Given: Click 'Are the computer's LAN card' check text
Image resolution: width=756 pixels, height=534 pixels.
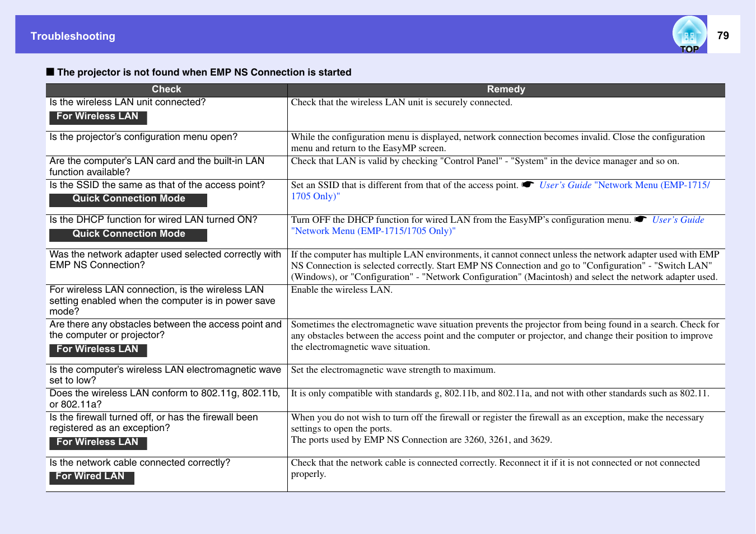Looking at the screenshot, I should click(157, 167).
